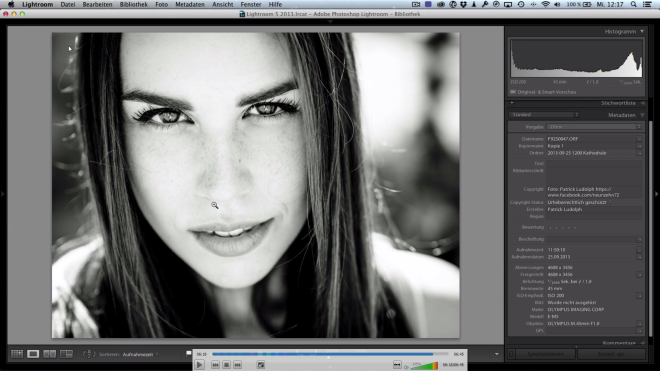Click the portrait photo in loupe view

[x=255, y=185]
